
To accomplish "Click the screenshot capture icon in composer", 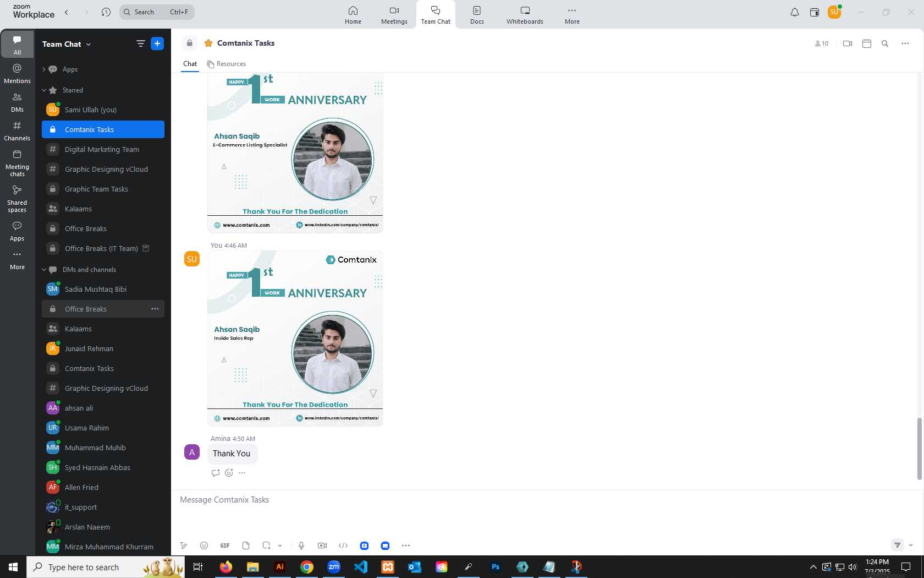I will (266, 546).
